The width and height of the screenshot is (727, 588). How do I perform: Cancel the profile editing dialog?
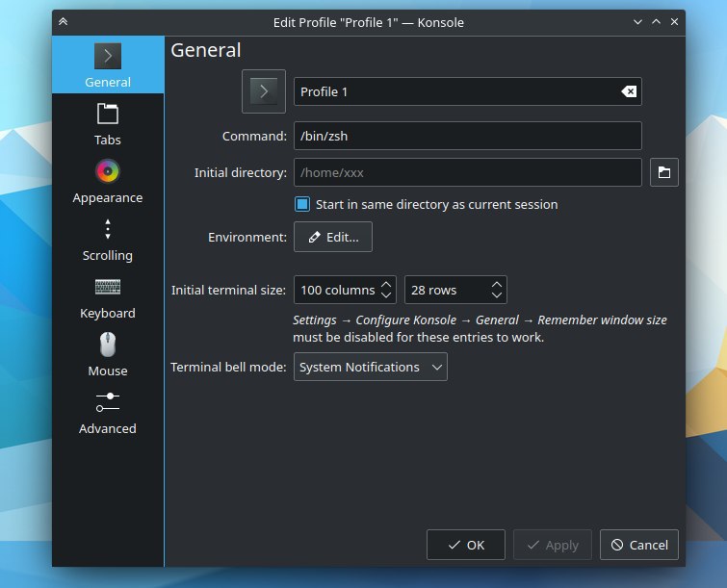tap(639, 545)
